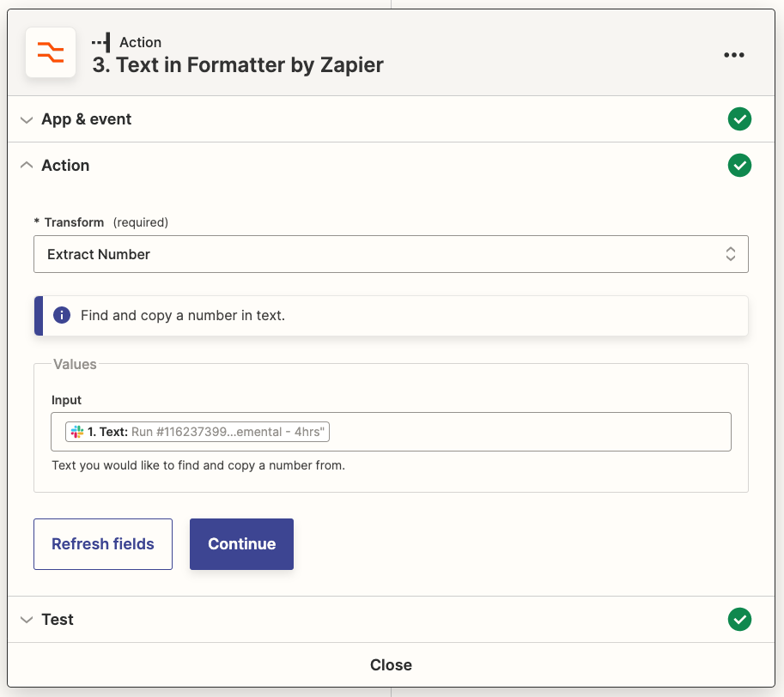
Task: Open the three-dot options menu
Action: click(x=734, y=54)
